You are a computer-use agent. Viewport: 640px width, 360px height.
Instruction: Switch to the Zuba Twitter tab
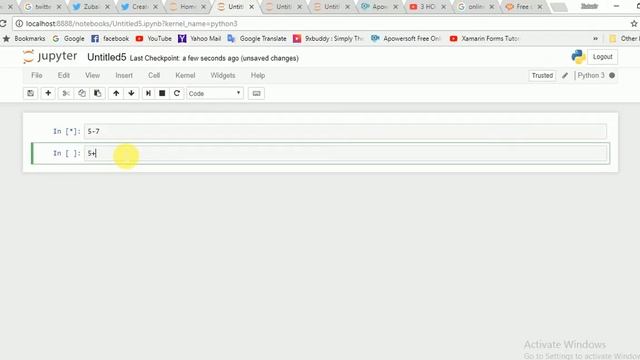pyautogui.click(x=91, y=7)
